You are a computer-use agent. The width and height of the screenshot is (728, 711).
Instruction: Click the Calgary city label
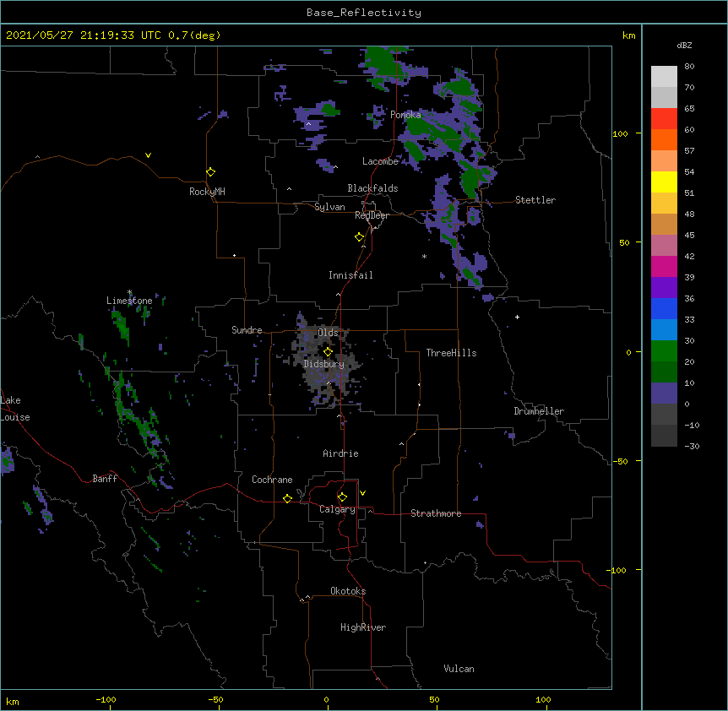337,509
